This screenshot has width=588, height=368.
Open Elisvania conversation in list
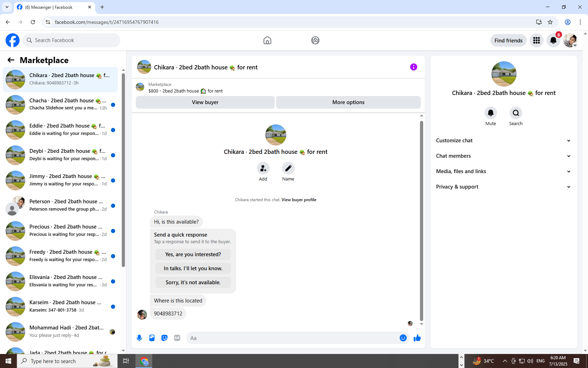[x=61, y=281]
